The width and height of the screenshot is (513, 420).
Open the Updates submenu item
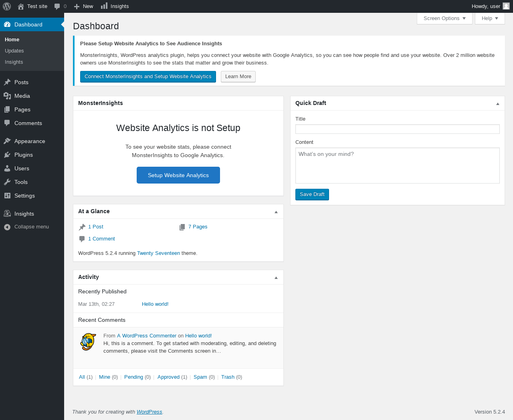[x=14, y=51]
